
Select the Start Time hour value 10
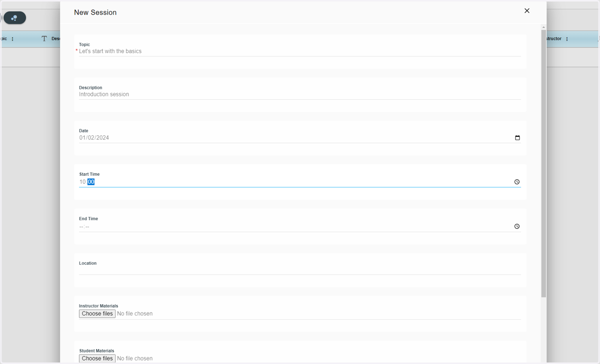click(x=82, y=182)
